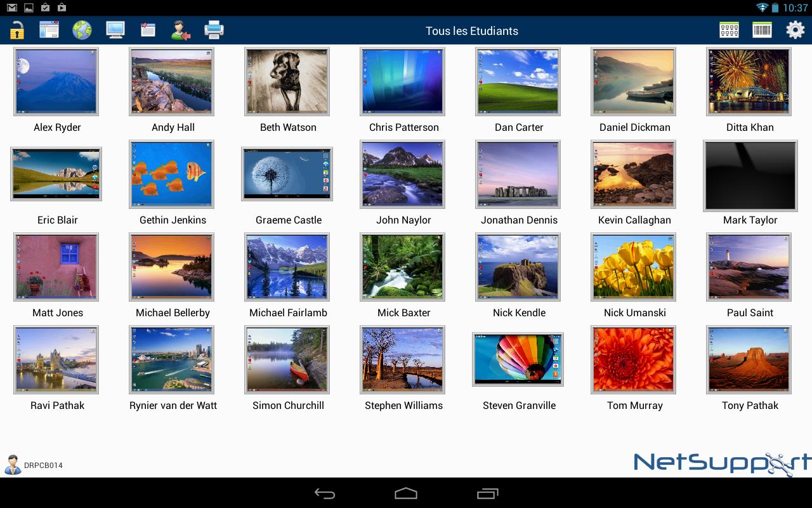812x508 pixels.
Task: Click the 'Jonathan Dennis' name label
Action: coord(519,220)
